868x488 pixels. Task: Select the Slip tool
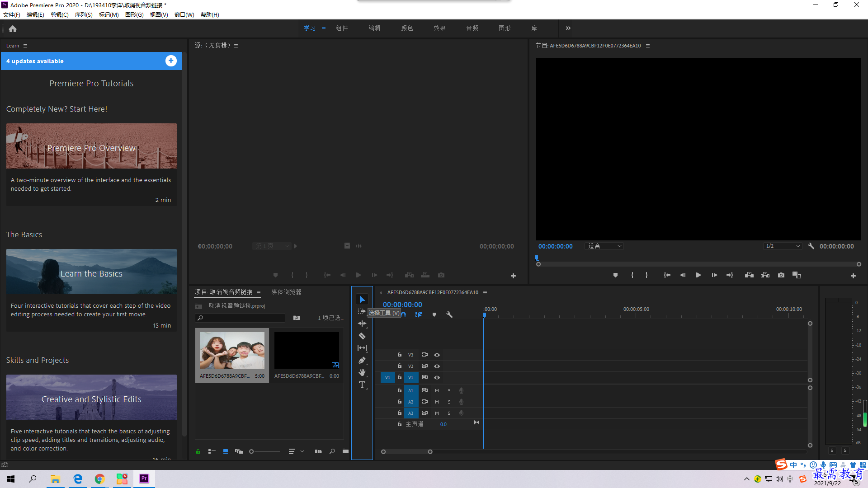362,348
